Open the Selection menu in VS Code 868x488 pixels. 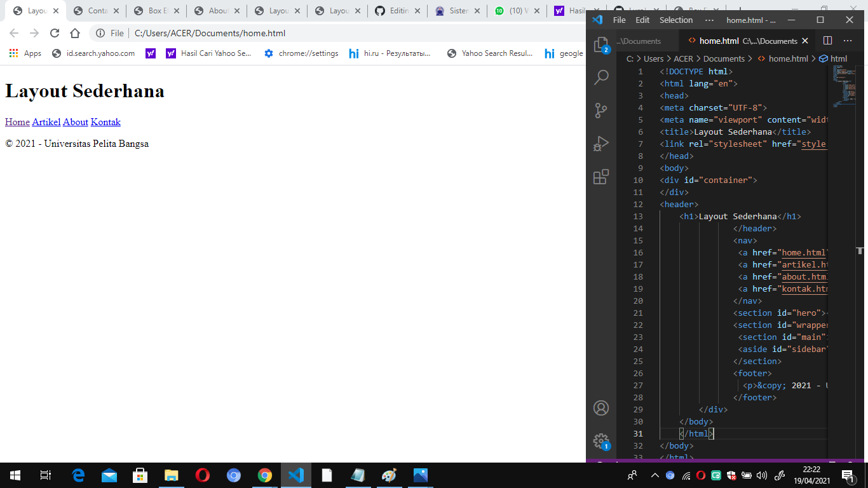pyautogui.click(x=675, y=20)
